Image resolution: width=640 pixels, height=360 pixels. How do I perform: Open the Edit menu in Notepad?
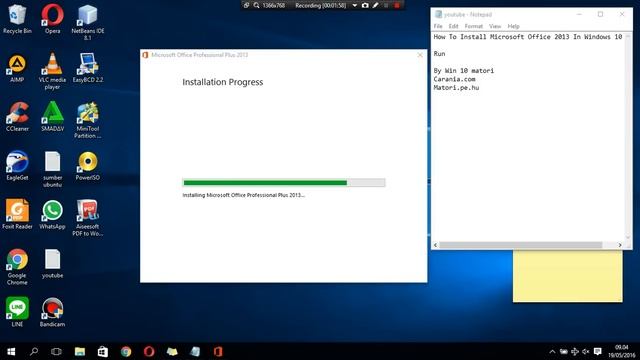pyautogui.click(x=453, y=26)
